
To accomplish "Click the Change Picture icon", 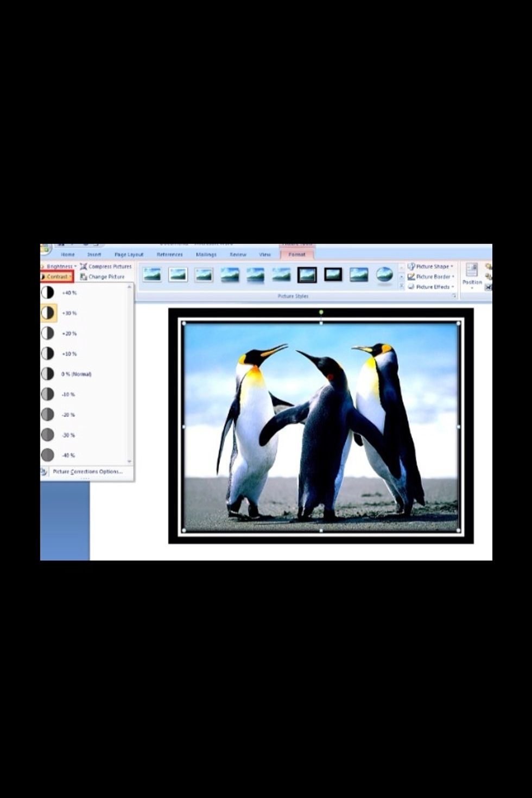I will tap(84, 277).
